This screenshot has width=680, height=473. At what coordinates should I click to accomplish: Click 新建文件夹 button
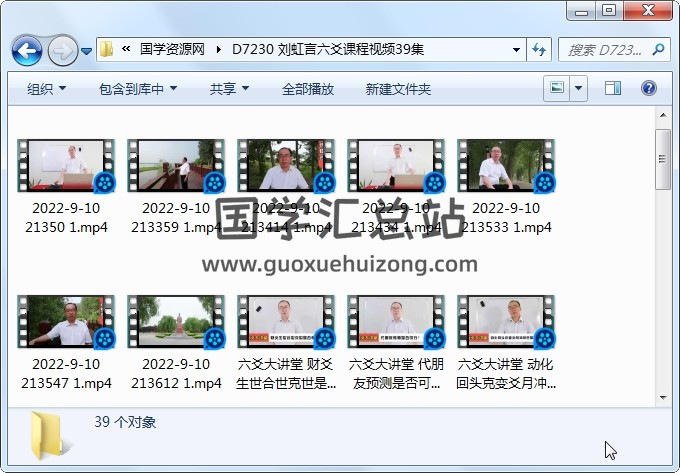398,89
